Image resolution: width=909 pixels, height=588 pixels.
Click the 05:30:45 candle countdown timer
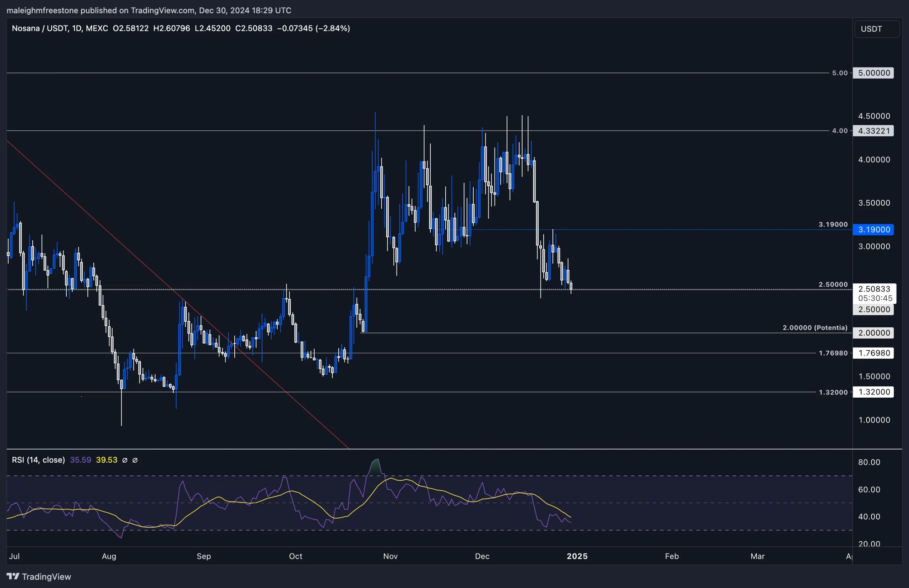[875, 299]
